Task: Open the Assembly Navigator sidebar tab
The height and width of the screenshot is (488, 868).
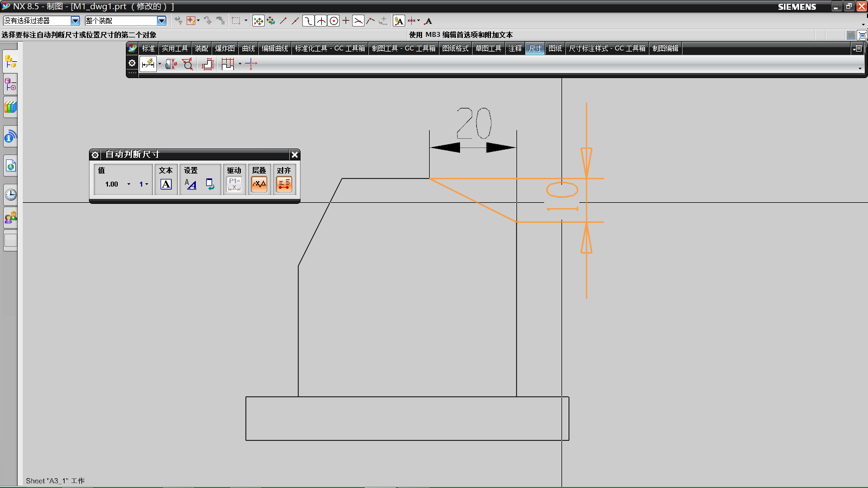Action: [10, 62]
